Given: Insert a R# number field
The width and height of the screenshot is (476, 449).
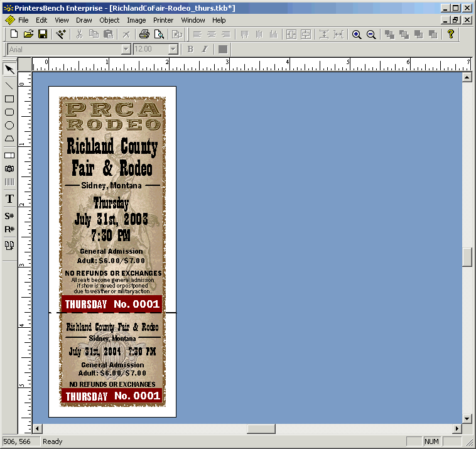Looking at the screenshot, I should pyautogui.click(x=9, y=229).
